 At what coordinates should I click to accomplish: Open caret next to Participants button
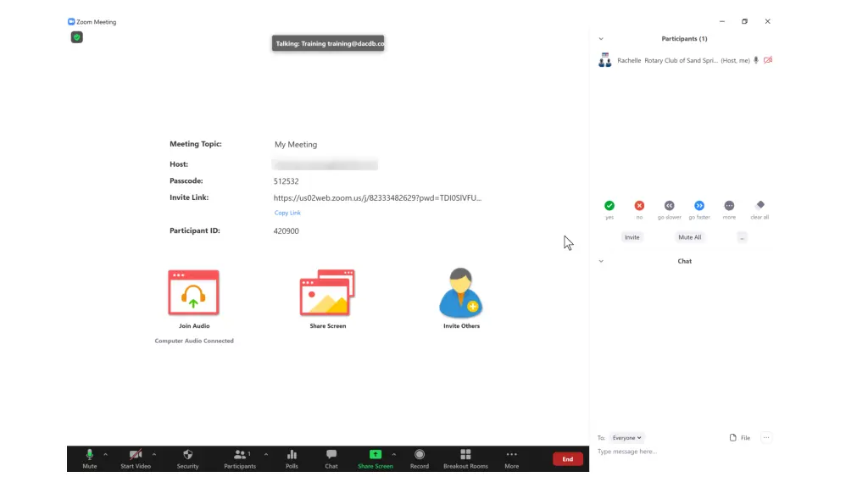265,454
